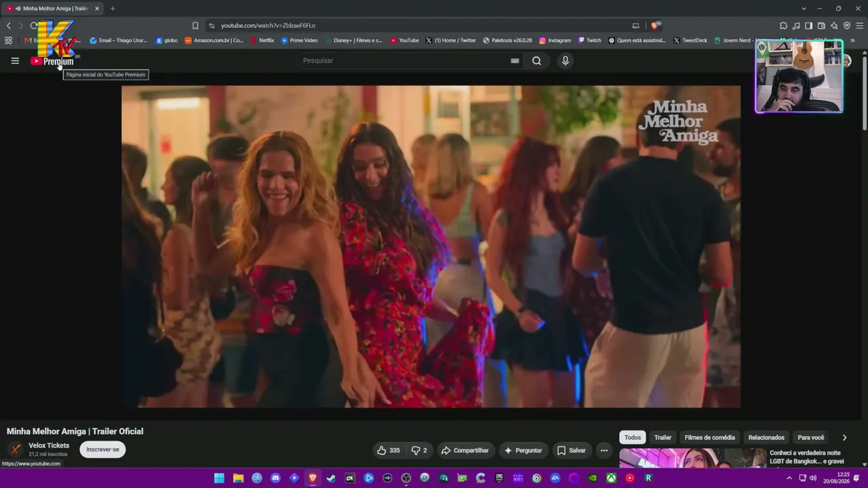The image size is (868, 488).
Task: Open the suggested Bangkok video thumbnail
Action: tap(692, 458)
